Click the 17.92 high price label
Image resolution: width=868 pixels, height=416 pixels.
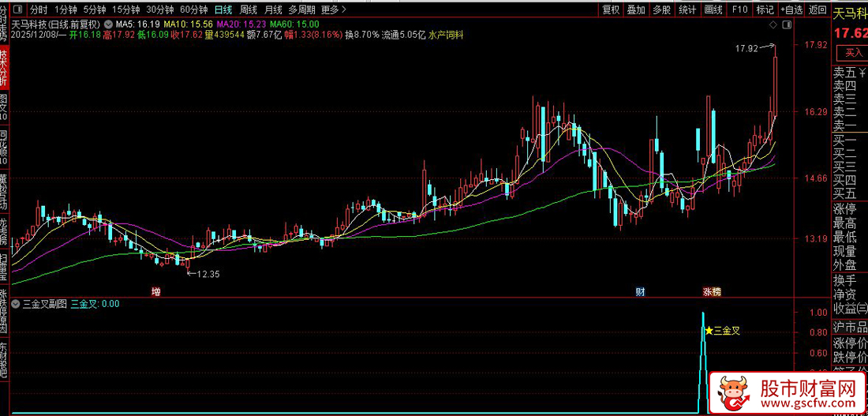[746, 48]
